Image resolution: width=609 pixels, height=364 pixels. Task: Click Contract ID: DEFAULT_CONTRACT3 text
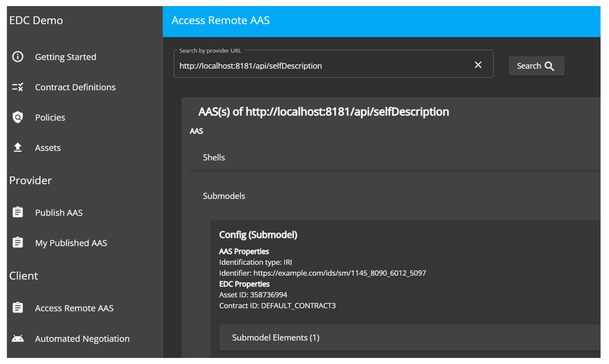[277, 306]
